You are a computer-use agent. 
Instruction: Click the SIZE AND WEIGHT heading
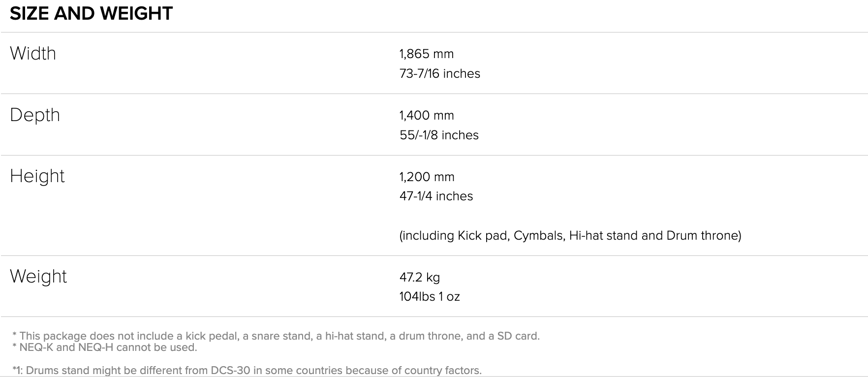click(91, 14)
